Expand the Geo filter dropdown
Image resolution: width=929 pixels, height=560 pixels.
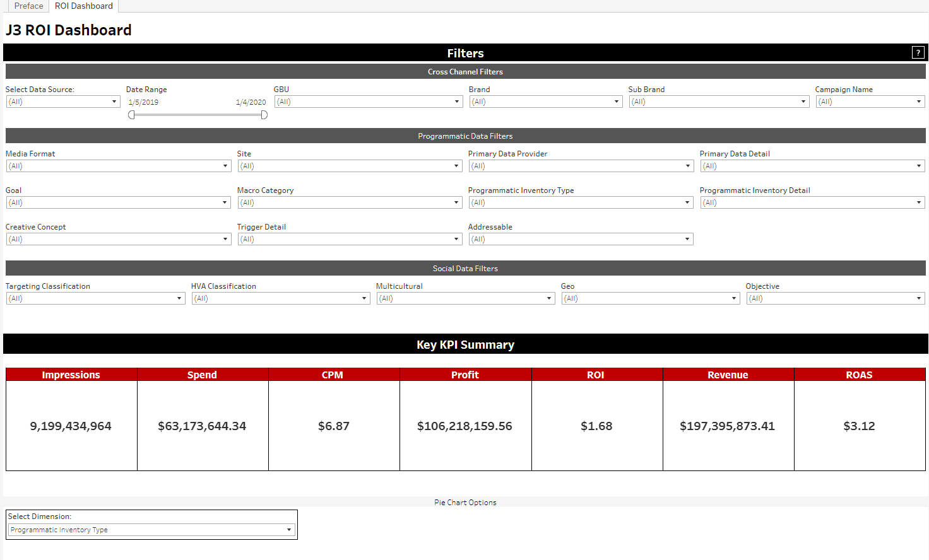click(651, 298)
